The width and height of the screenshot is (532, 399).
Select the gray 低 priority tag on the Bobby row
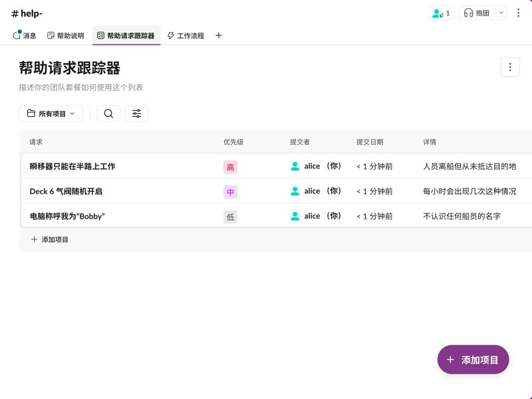[229, 215]
